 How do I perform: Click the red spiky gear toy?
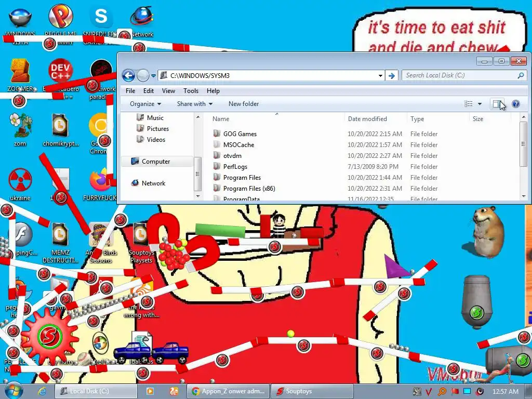tap(49, 337)
